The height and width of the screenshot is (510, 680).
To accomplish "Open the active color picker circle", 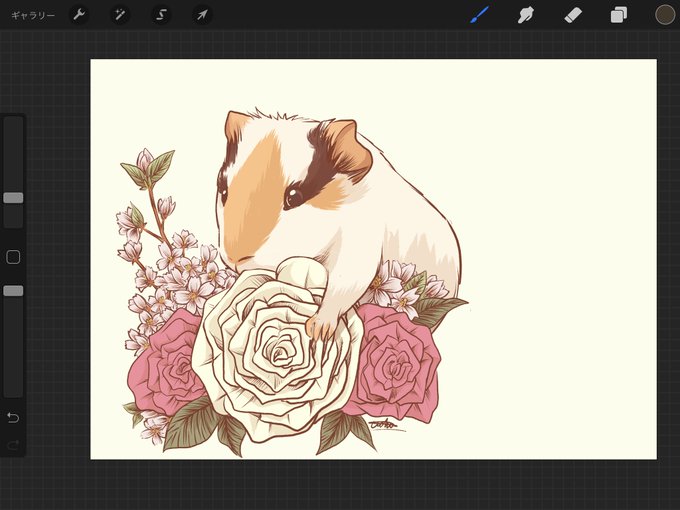I will [665, 15].
